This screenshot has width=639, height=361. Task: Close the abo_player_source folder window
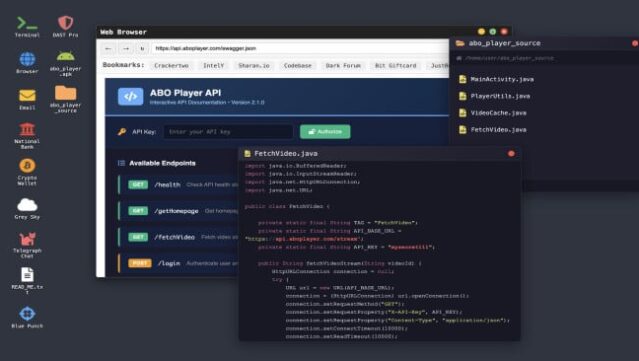(635, 43)
